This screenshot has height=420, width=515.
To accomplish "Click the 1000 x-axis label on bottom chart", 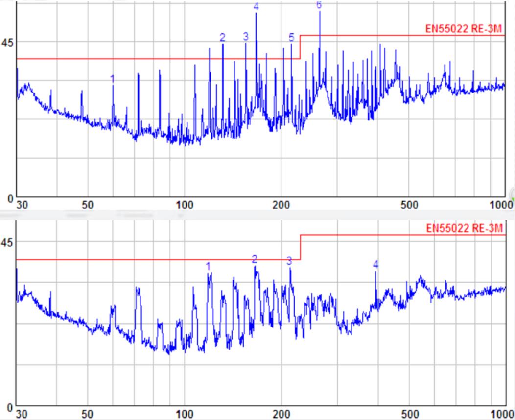I will [x=501, y=413].
